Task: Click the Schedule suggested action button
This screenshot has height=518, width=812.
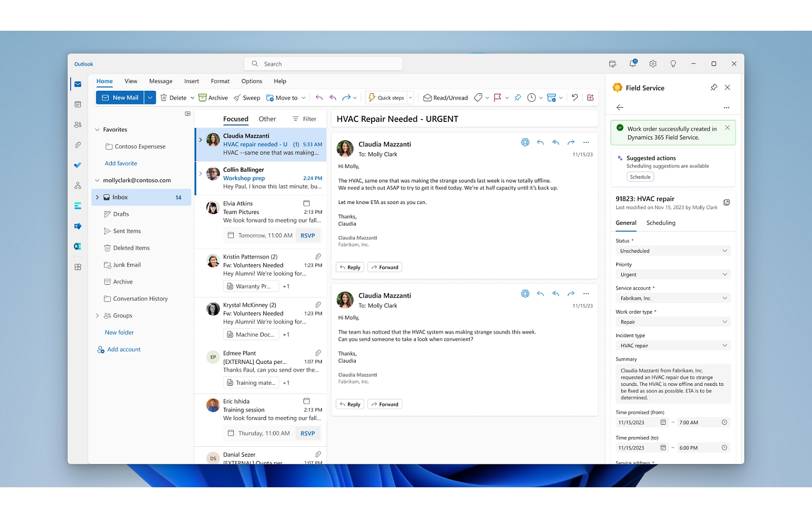Action: point(640,177)
